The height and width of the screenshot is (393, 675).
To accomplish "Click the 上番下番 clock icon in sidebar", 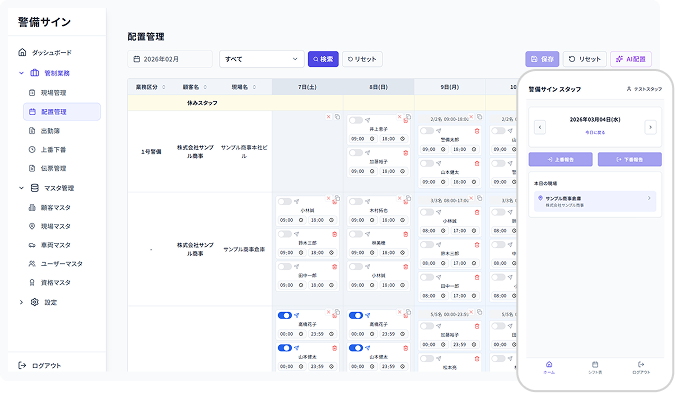I will (32, 149).
